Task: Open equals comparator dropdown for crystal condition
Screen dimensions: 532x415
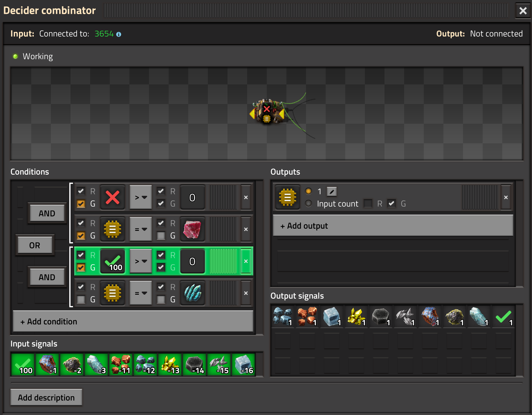Action: point(141,293)
